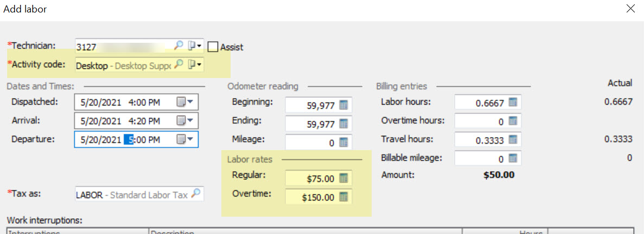This screenshot has height=234, width=644.
Task: Open calculator for Billable mileage
Action: (x=513, y=158)
